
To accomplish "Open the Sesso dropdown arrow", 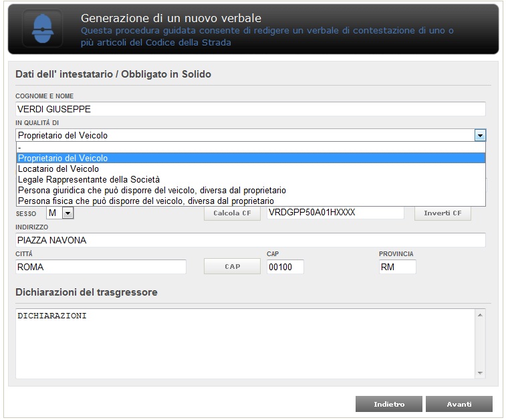I will coord(68,213).
